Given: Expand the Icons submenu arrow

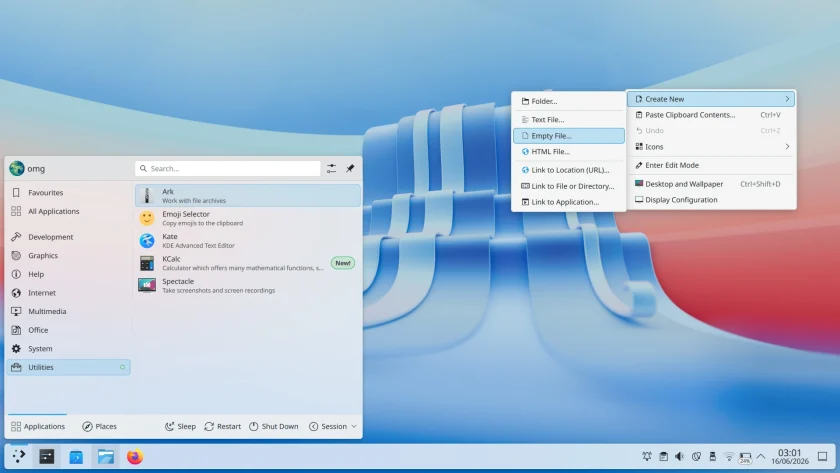Looking at the screenshot, I should pos(787,147).
